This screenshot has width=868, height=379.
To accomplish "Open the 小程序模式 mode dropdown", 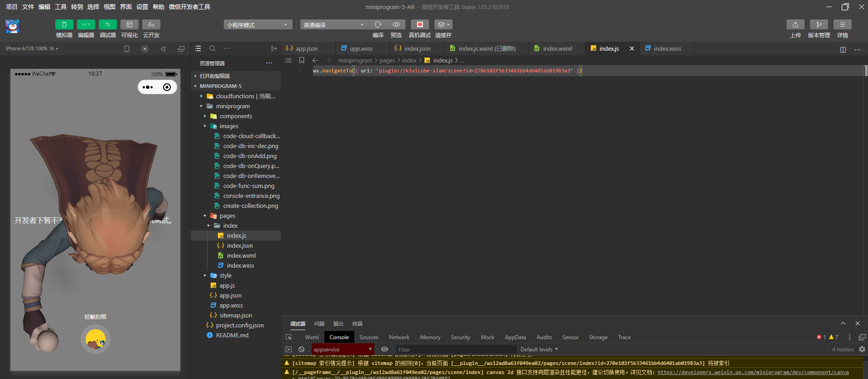I will click(x=258, y=24).
